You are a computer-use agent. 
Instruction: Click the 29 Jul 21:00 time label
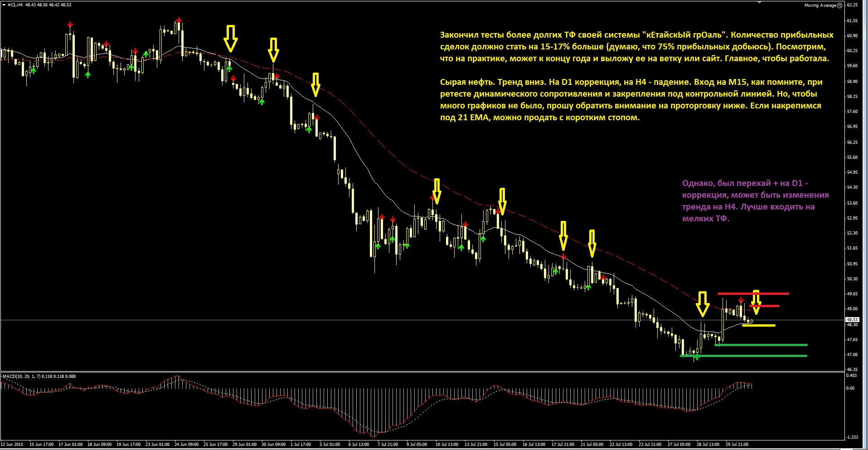click(737, 445)
